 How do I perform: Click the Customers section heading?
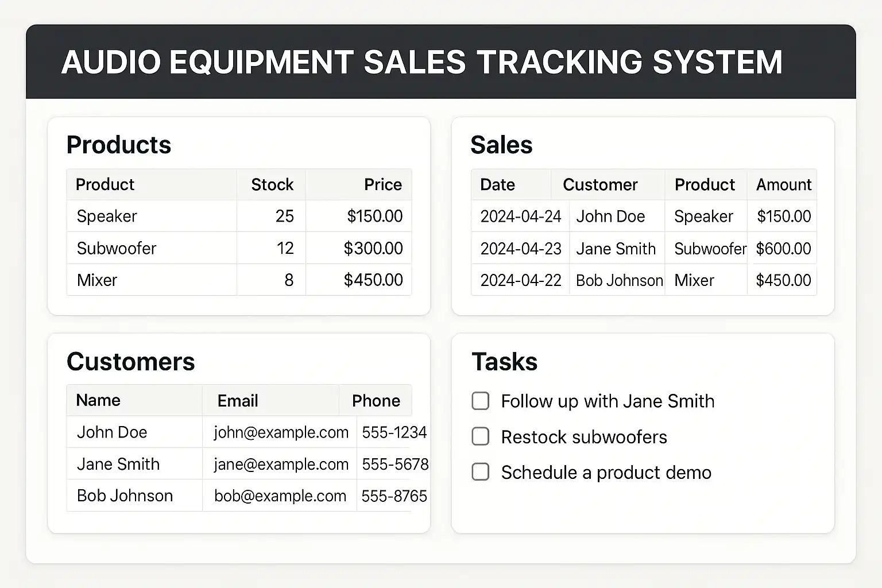pos(131,362)
